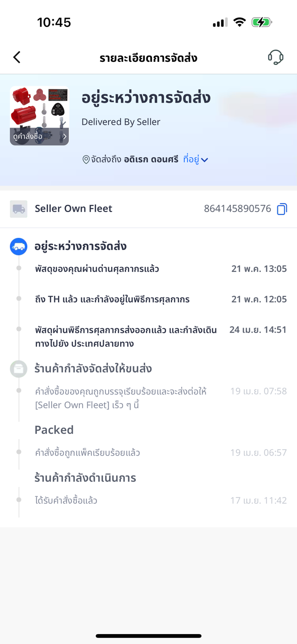The image size is (297, 644).
Task: Tap tracking number 864145890576
Action: point(237,209)
